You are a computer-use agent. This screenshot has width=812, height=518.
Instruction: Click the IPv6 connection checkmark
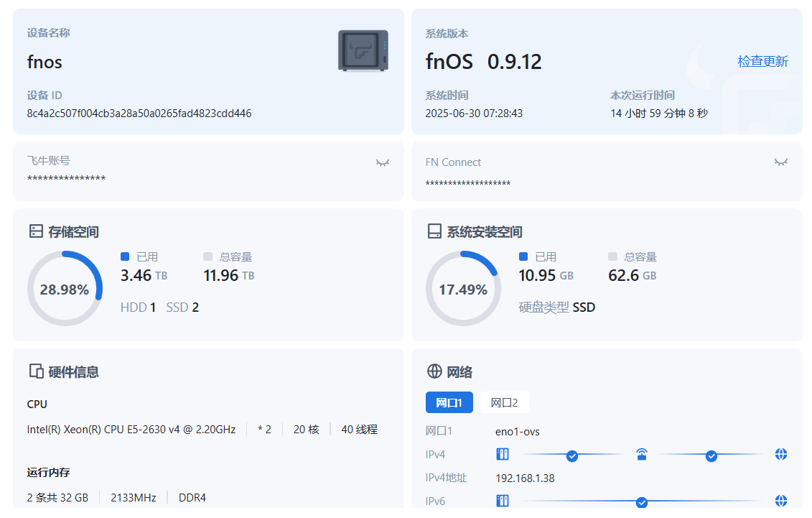642,502
